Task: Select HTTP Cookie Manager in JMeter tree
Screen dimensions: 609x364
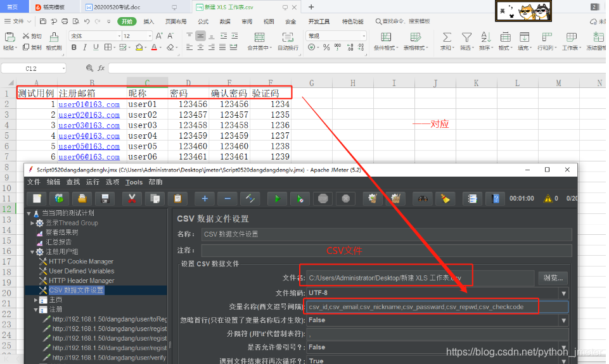Action: point(80,261)
